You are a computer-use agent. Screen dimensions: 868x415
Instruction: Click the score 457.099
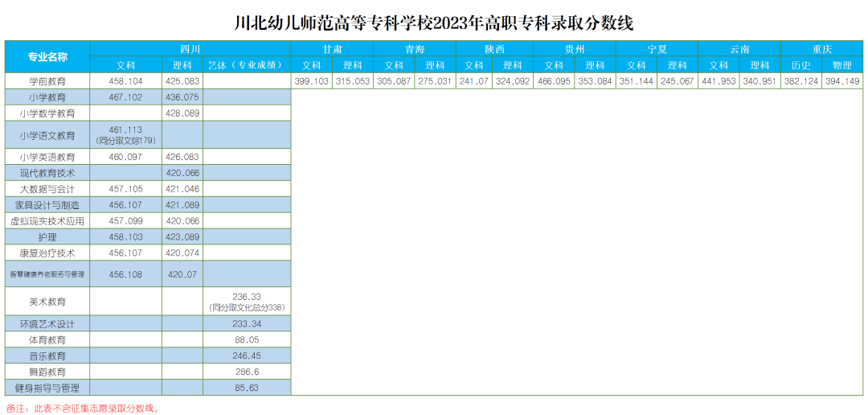pos(126,221)
